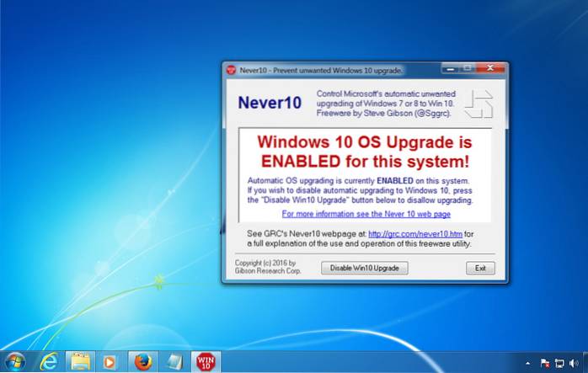Viewport: 588px width, 373px height.
Task: Click the Never10 heading text
Action: click(x=268, y=103)
